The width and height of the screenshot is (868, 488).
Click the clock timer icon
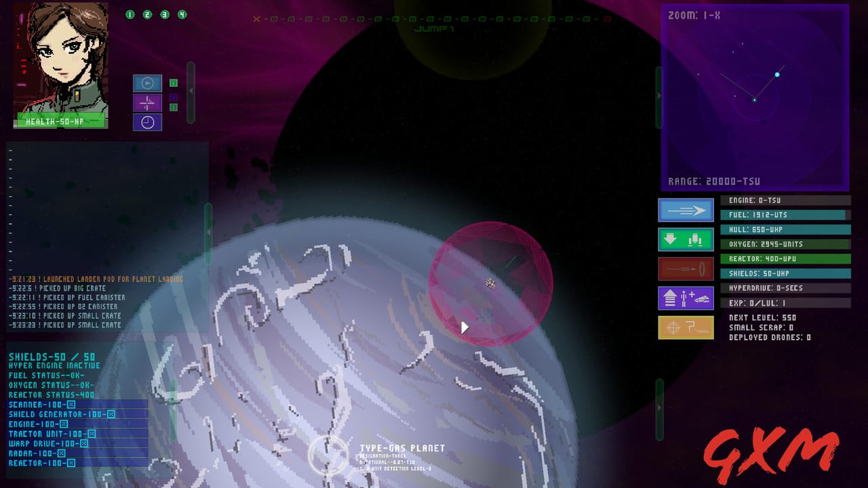tap(147, 122)
